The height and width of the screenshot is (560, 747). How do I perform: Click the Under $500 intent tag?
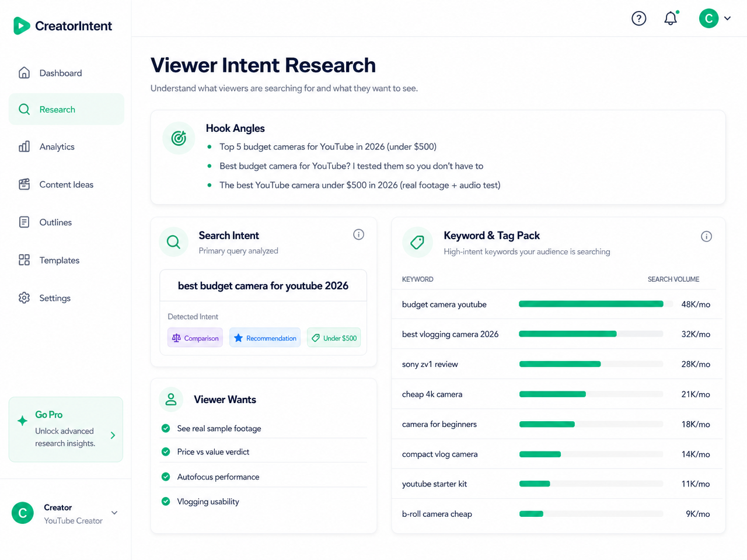(334, 338)
